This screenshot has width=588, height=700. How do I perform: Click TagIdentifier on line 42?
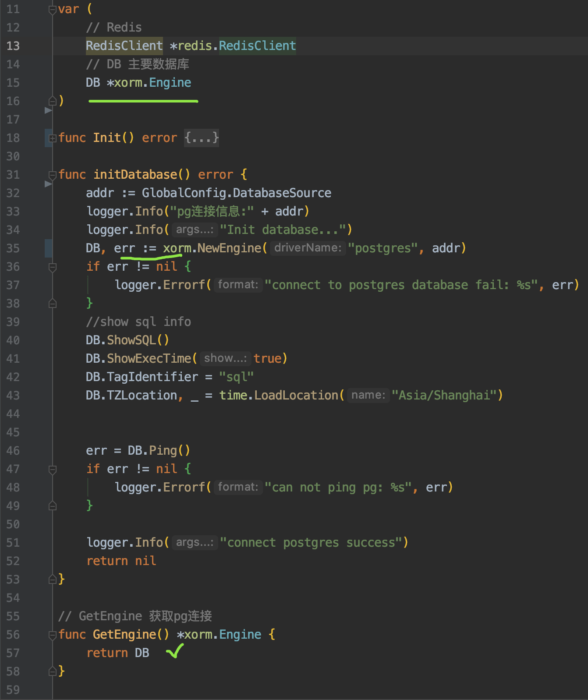coord(152,377)
